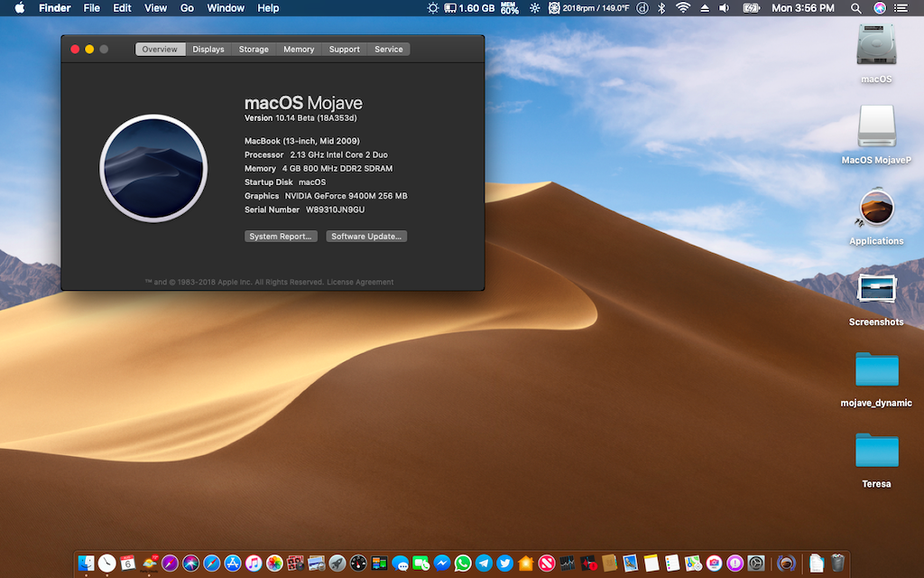Click the MEM 60% memory indicator

pos(510,7)
